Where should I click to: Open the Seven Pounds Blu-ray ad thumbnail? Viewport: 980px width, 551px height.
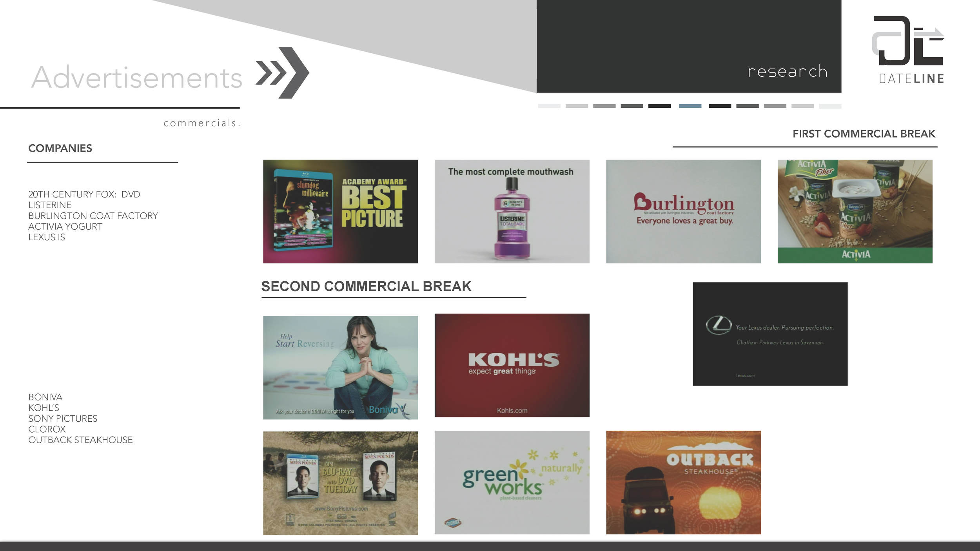[x=340, y=483]
